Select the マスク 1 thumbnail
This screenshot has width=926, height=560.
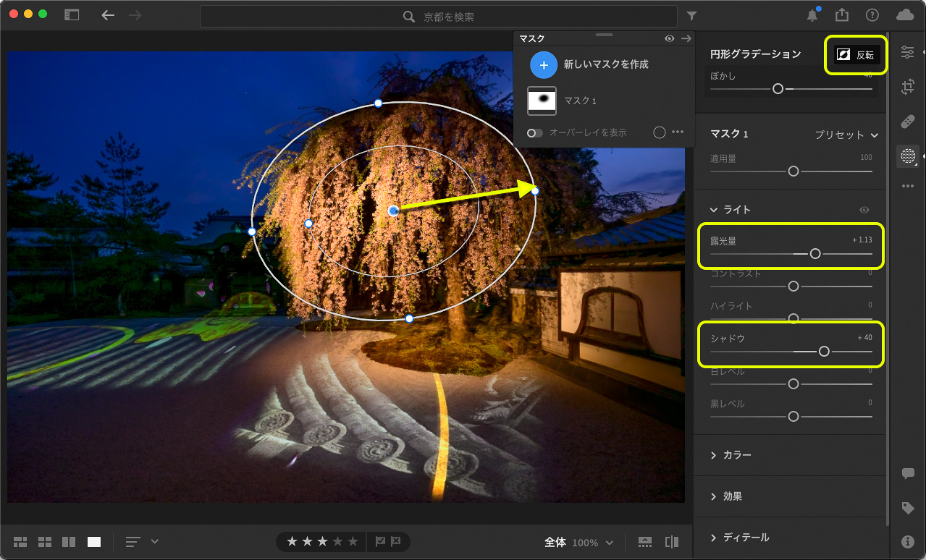tap(542, 101)
